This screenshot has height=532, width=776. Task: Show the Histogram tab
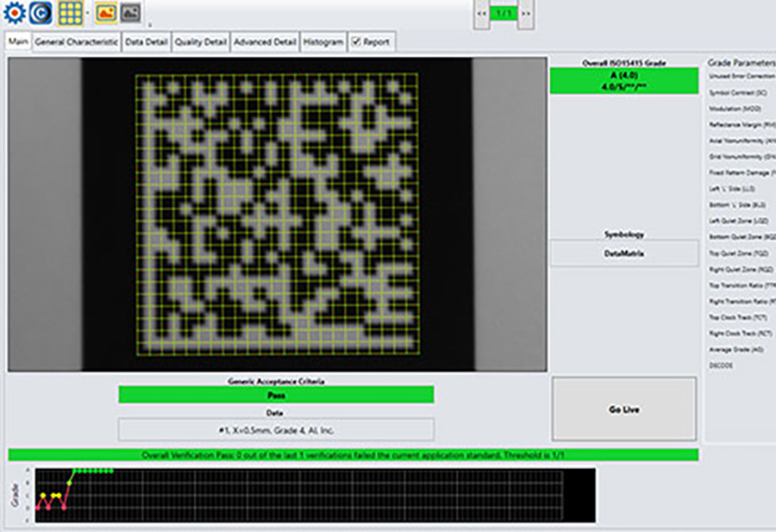click(x=323, y=41)
